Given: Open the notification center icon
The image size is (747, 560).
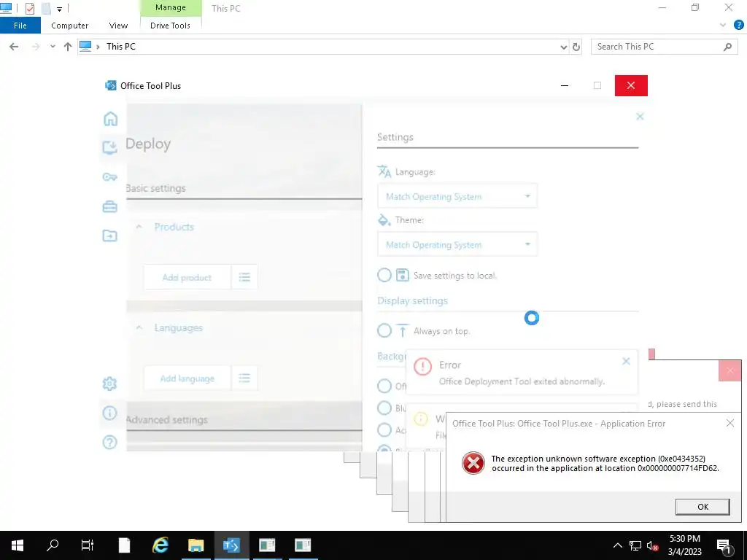Looking at the screenshot, I should point(724,546).
